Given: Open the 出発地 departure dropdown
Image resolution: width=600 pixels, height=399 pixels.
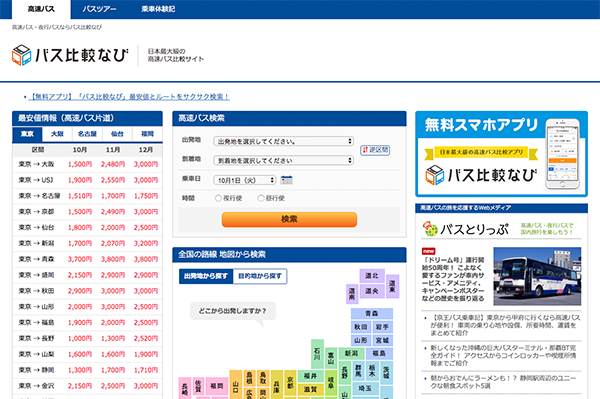Looking at the screenshot, I should tap(284, 141).
